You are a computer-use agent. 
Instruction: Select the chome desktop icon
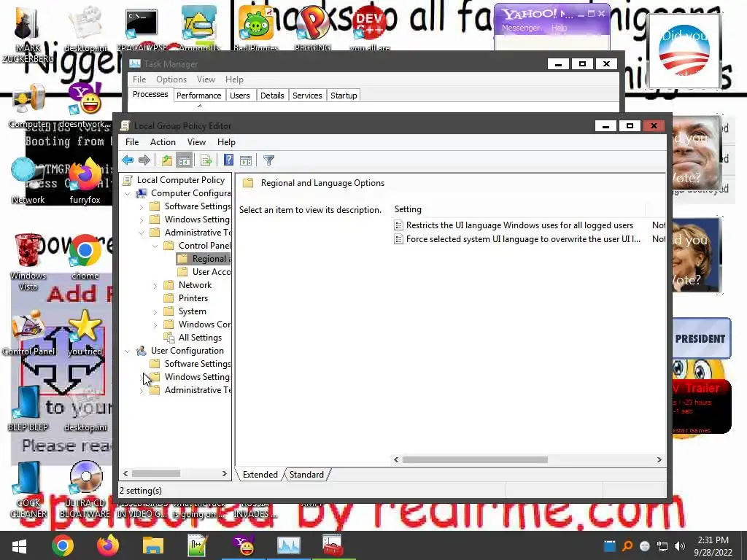pyautogui.click(x=85, y=256)
